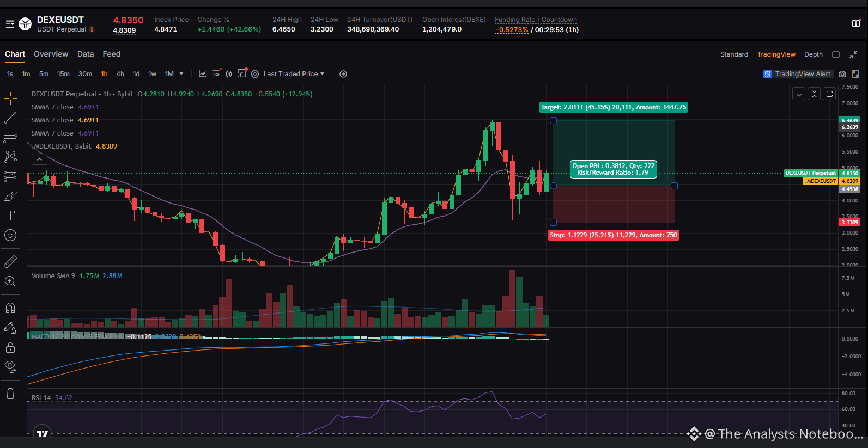Select the trend line drawing tool
This screenshot has height=448, width=868.
tap(10, 118)
